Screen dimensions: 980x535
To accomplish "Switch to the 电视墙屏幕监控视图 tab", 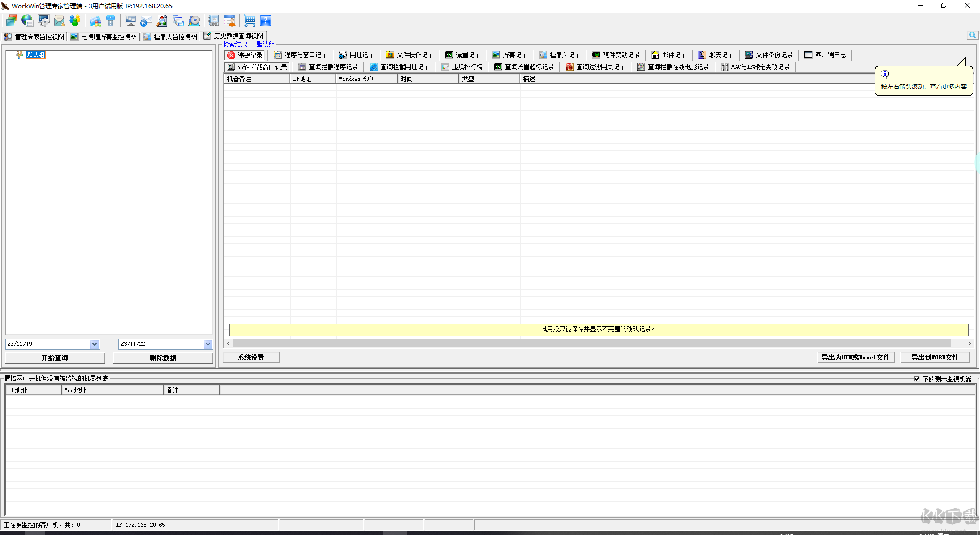I will (103, 36).
